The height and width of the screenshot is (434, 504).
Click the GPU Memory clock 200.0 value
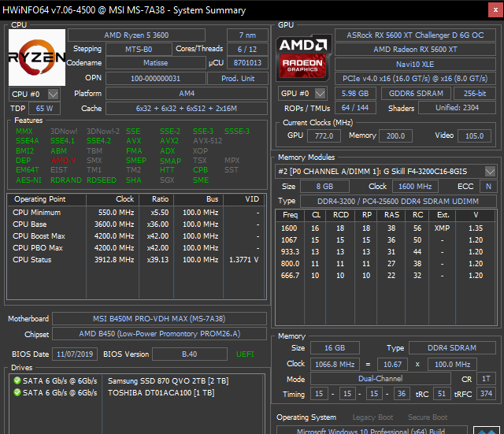coord(395,136)
